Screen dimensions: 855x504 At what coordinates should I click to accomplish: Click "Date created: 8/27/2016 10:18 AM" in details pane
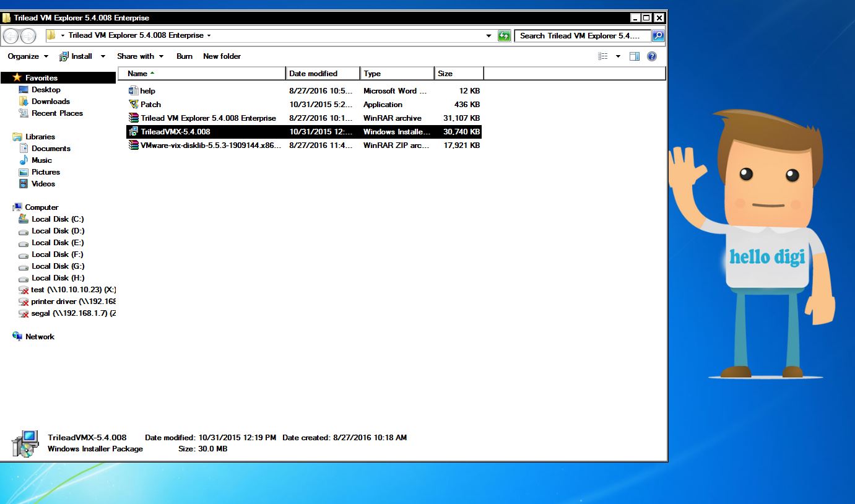coord(345,438)
